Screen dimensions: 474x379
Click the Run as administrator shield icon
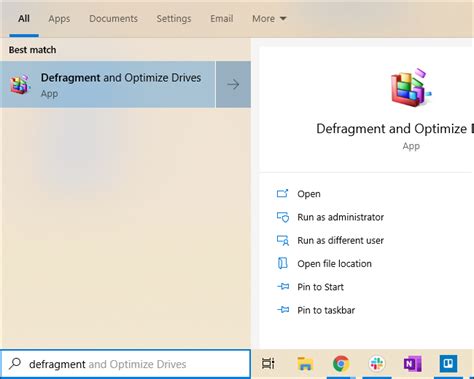[x=283, y=217]
